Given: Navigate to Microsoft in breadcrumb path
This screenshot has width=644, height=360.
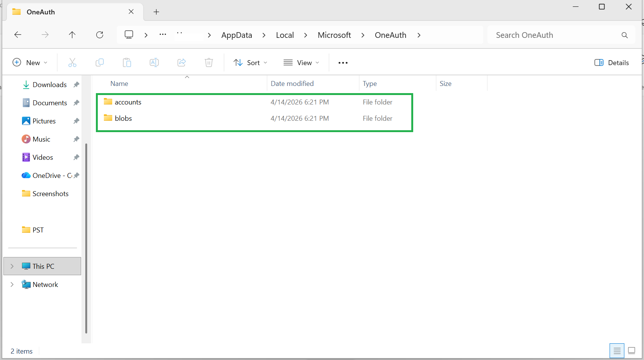Looking at the screenshot, I should point(334,35).
